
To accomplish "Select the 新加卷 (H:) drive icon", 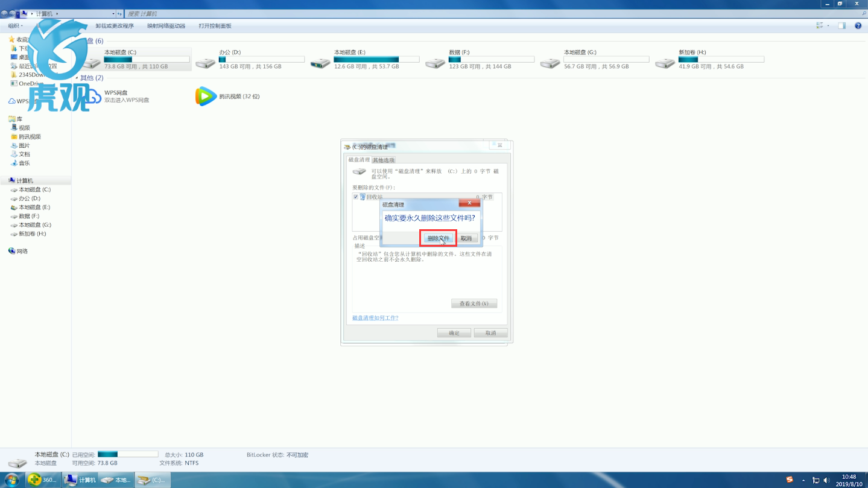I will (x=665, y=63).
